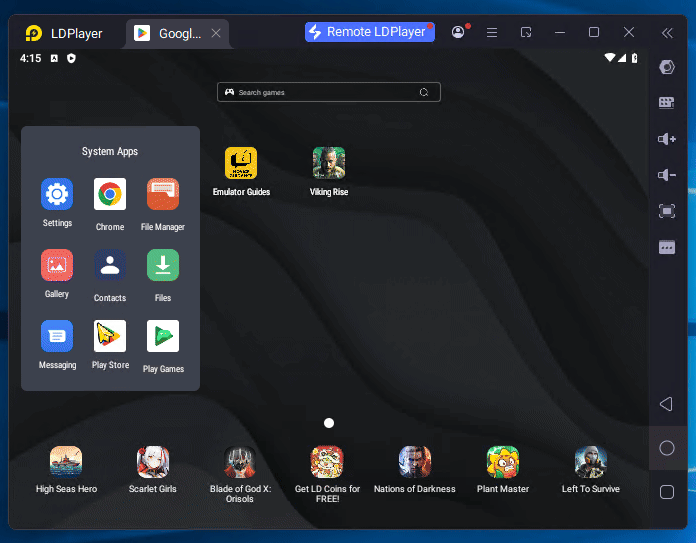The width and height of the screenshot is (696, 543).
Task: Collapse the sidebar with double chevron
Action: tap(667, 33)
